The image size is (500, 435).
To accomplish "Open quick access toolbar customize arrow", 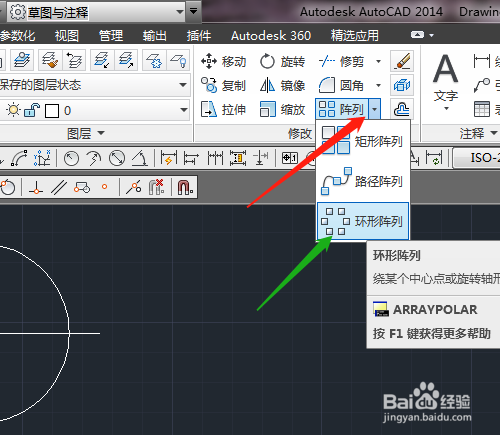I will pyautogui.click(x=193, y=12).
